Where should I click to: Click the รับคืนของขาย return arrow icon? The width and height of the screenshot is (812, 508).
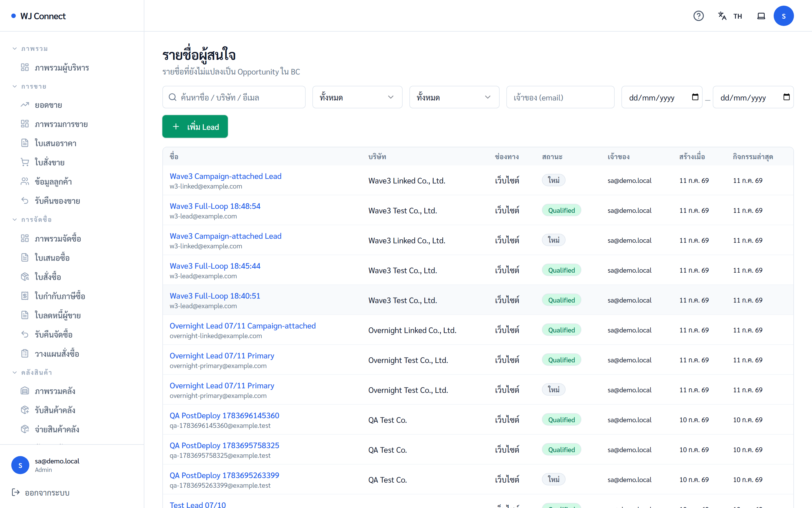[25, 201]
